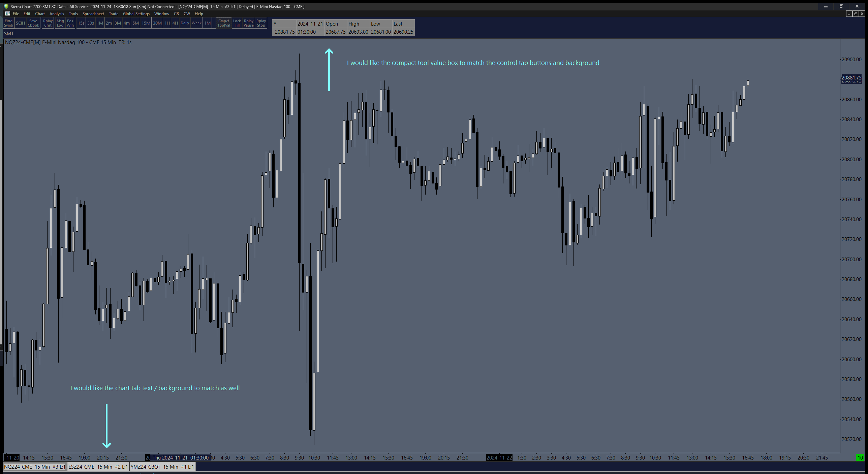
Task: Toggle the Lock Fill button
Action: 237,23
